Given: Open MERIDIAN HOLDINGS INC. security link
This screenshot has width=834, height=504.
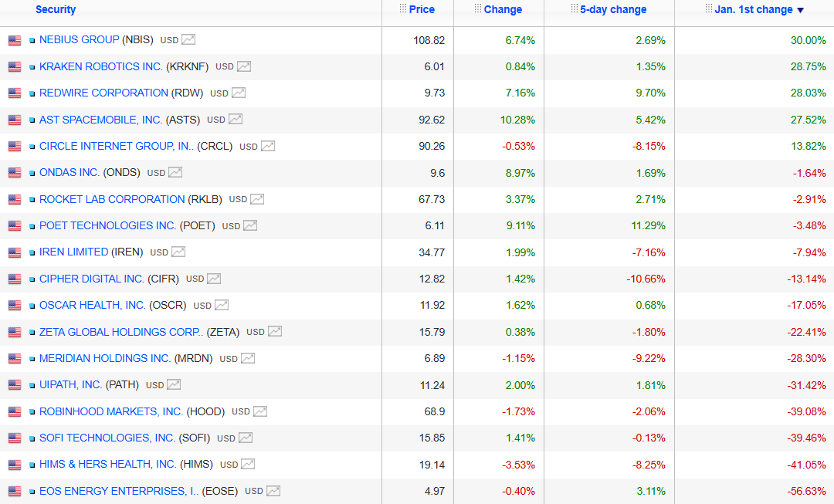Looking at the screenshot, I should pos(105,358).
